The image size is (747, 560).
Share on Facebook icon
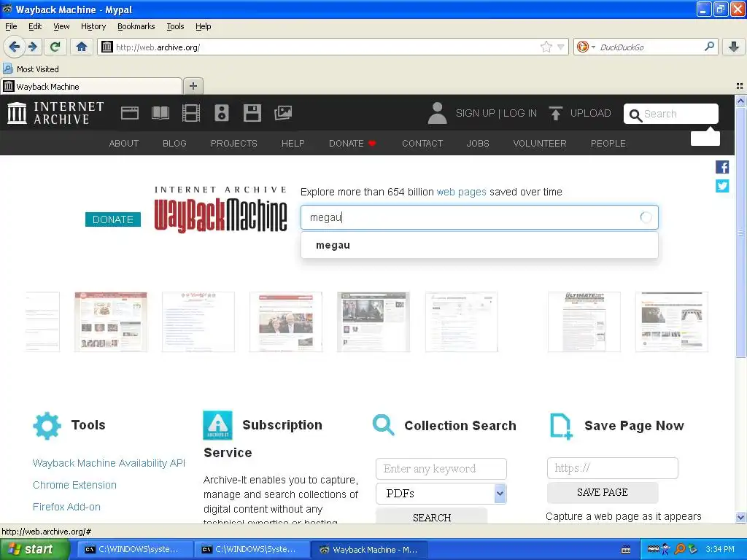pos(722,167)
